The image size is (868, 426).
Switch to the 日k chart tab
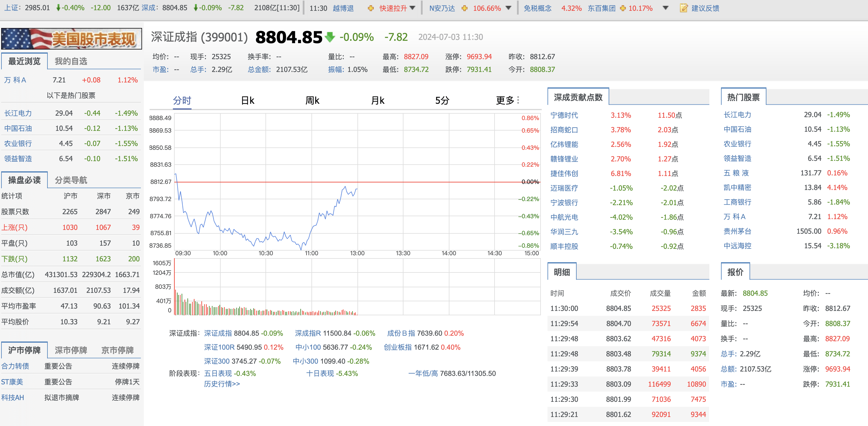[x=248, y=100]
